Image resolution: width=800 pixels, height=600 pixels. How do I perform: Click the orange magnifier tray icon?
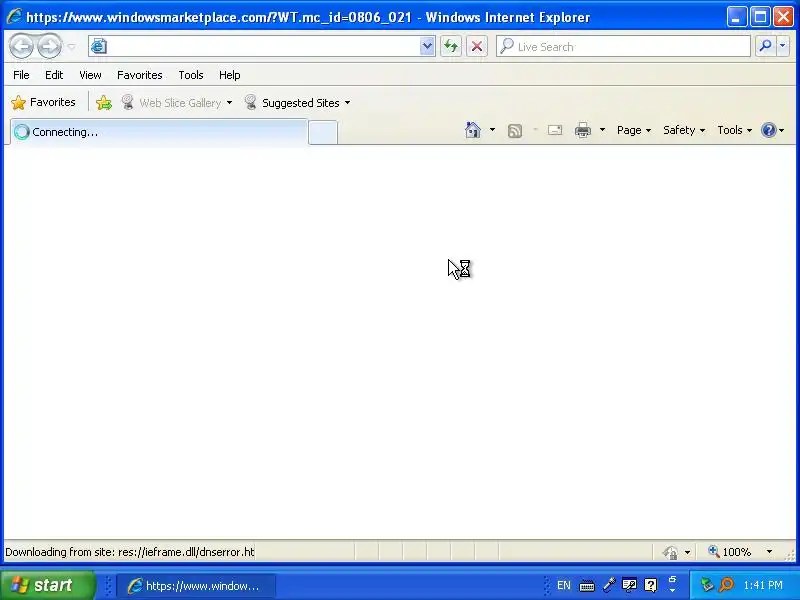[x=727, y=585]
